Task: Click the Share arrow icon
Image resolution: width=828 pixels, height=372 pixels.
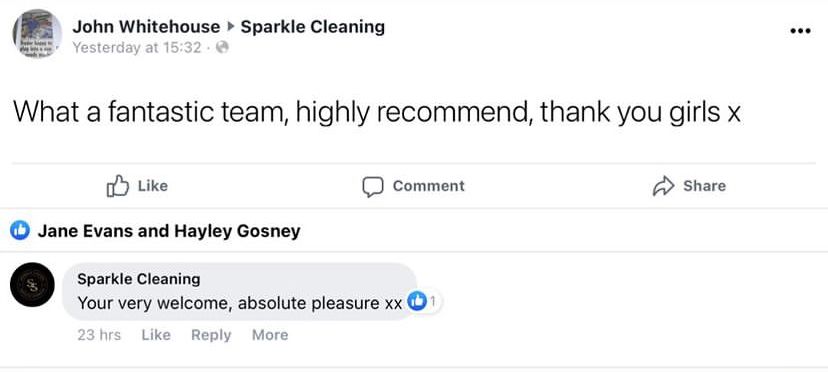Action: tap(664, 186)
